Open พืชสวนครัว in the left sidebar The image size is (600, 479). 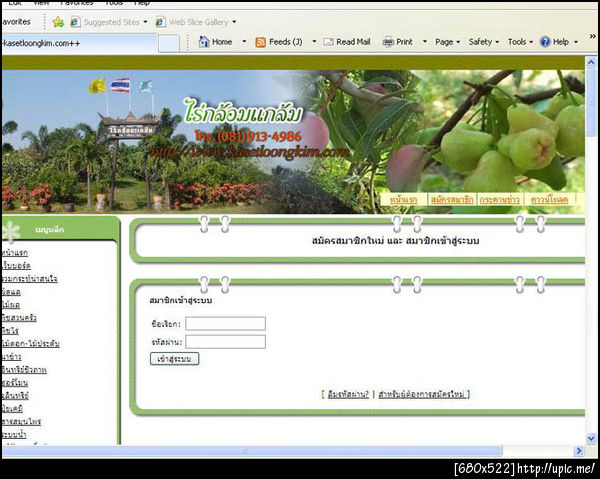point(19,318)
